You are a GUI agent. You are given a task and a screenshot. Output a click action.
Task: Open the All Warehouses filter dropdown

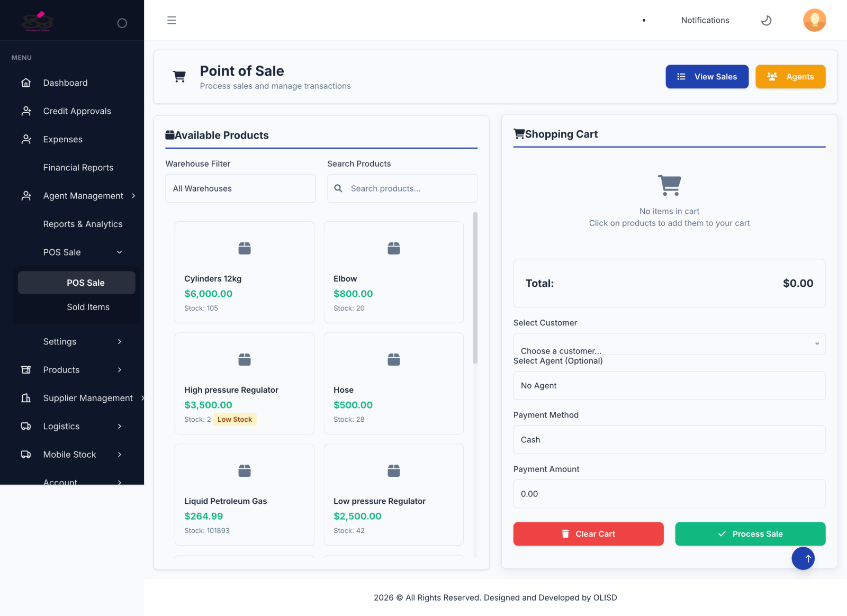click(x=240, y=188)
